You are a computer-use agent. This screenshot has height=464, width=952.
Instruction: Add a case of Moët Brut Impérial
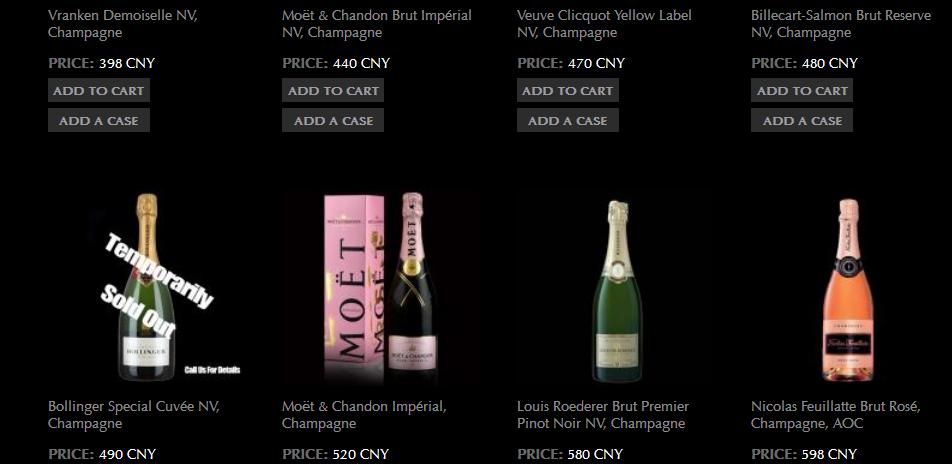[333, 120]
